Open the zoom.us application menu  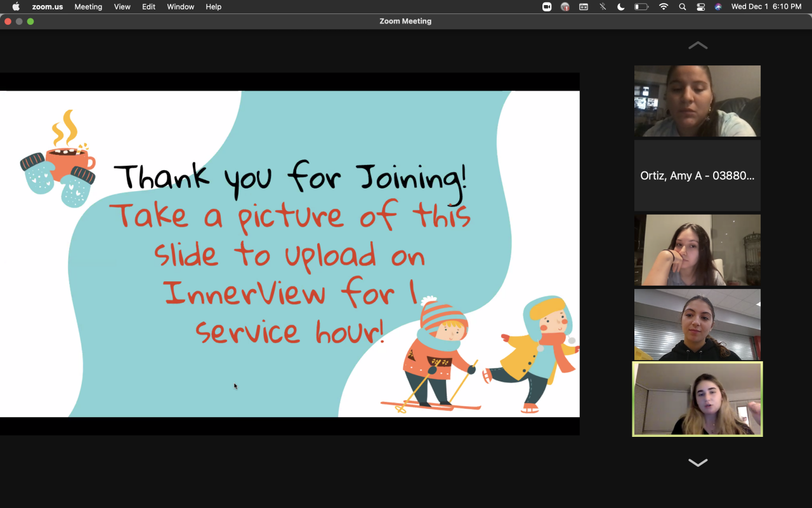point(48,7)
